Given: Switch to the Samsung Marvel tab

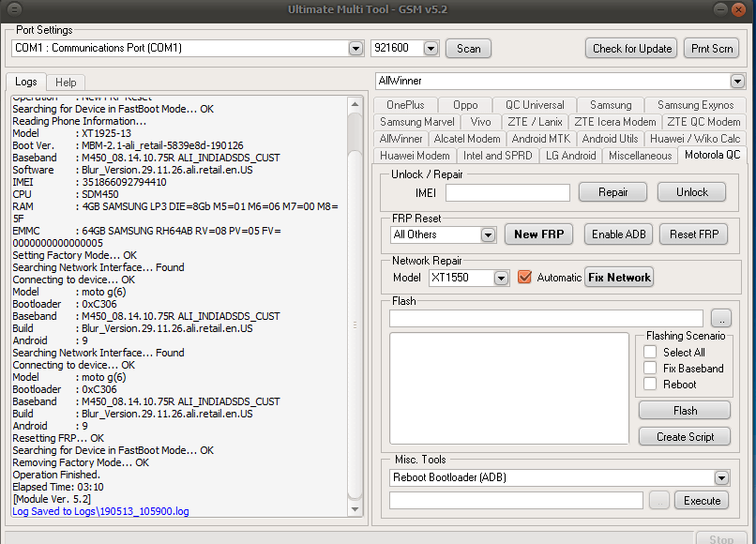Looking at the screenshot, I should coord(417,122).
